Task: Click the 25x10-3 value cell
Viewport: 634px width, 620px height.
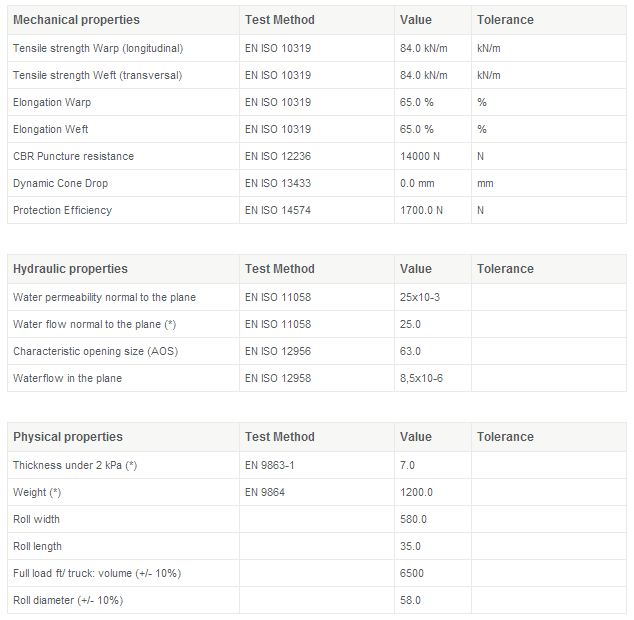Action: tap(419, 297)
